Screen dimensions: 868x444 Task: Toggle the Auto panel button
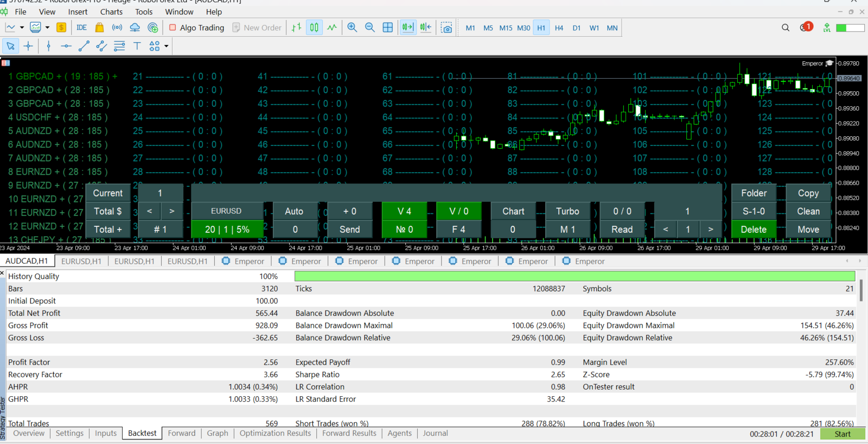[294, 211]
